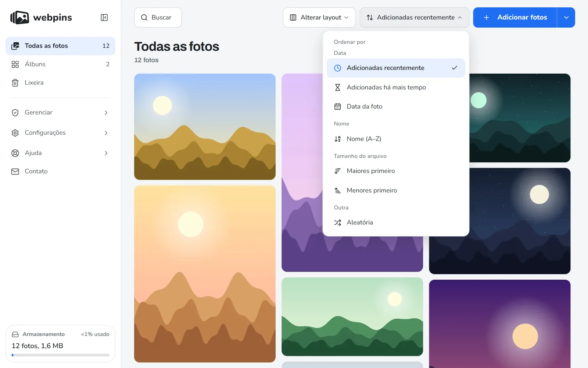
Task: Sort by Nome (A–Z)
Action: point(396,139)
